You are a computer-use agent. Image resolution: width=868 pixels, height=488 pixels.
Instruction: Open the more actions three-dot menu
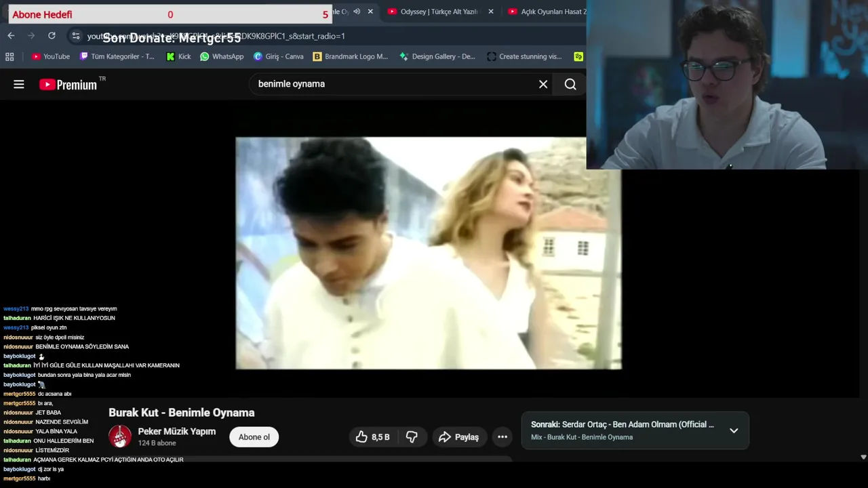point(502,437)
